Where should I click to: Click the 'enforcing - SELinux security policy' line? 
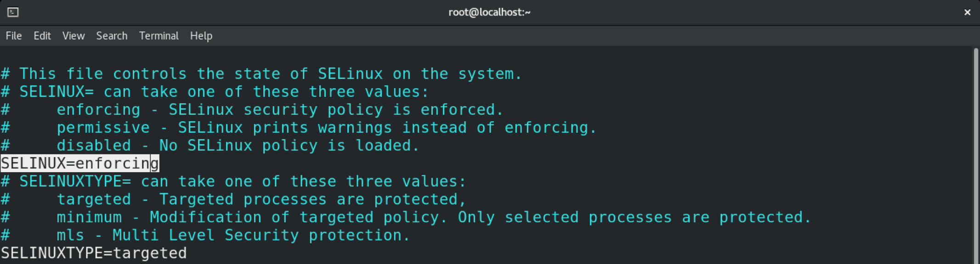[x=280, y=110]
